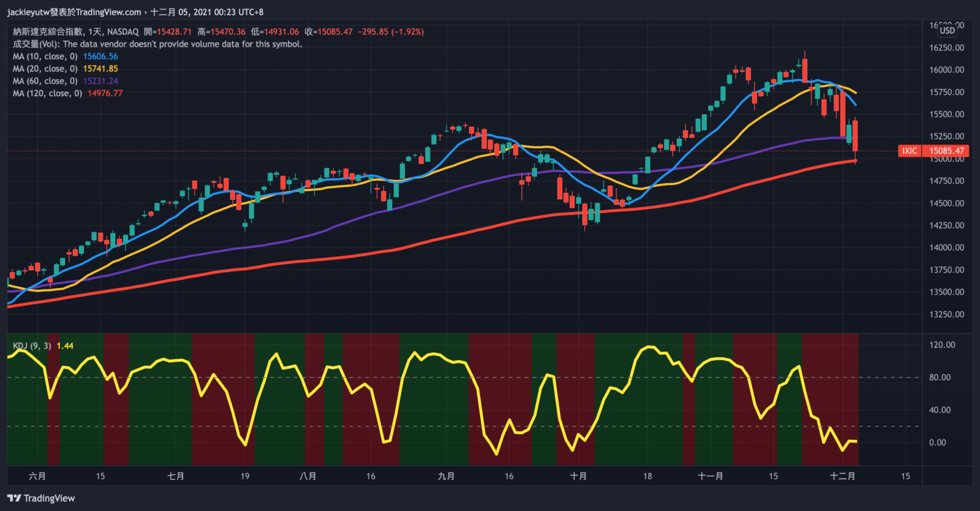Screen dimensions: 980x511
Task: Open the jackieyutw author name in header
Action: point(28,12)
